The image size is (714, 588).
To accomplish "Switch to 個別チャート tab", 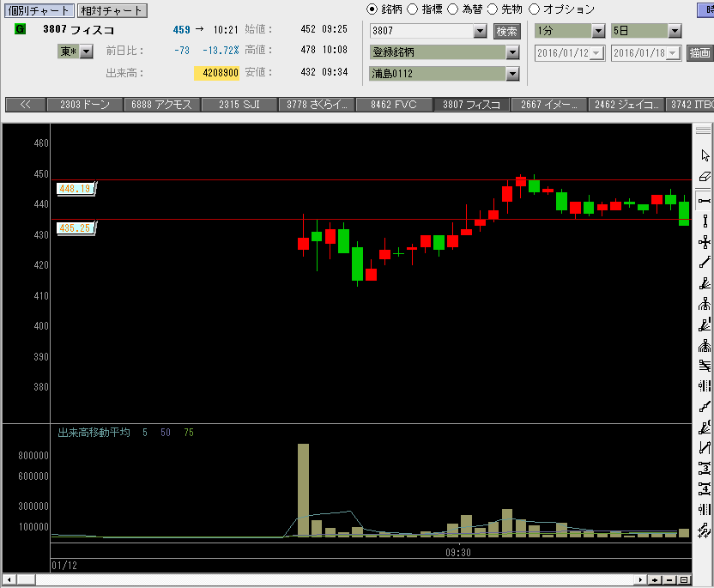I will click(39, 10).
